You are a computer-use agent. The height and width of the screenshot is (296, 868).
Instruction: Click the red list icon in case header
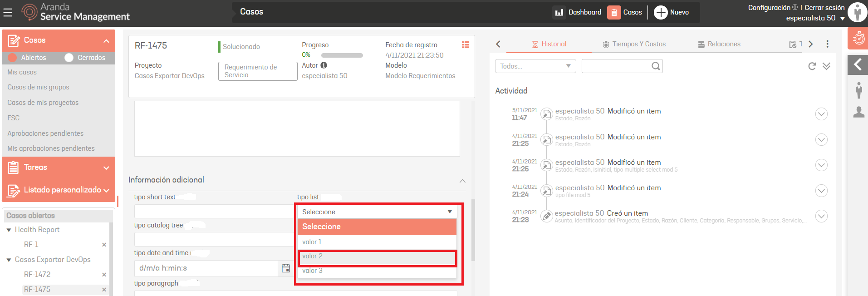point(465,45)
